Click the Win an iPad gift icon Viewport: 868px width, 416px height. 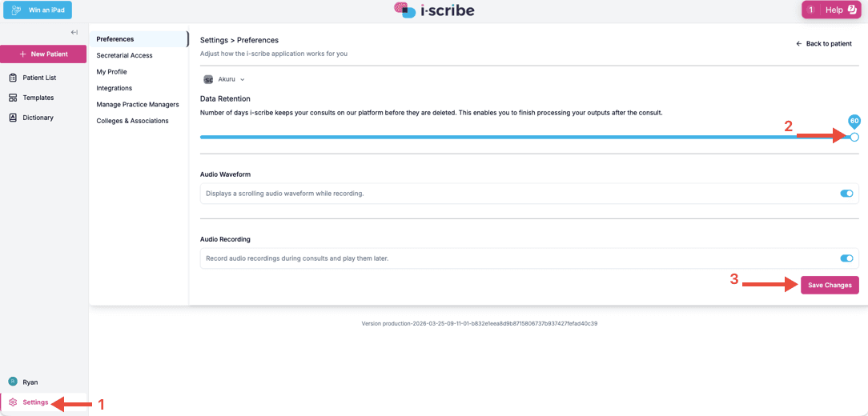pyautogui.click(x=16, y=10)
